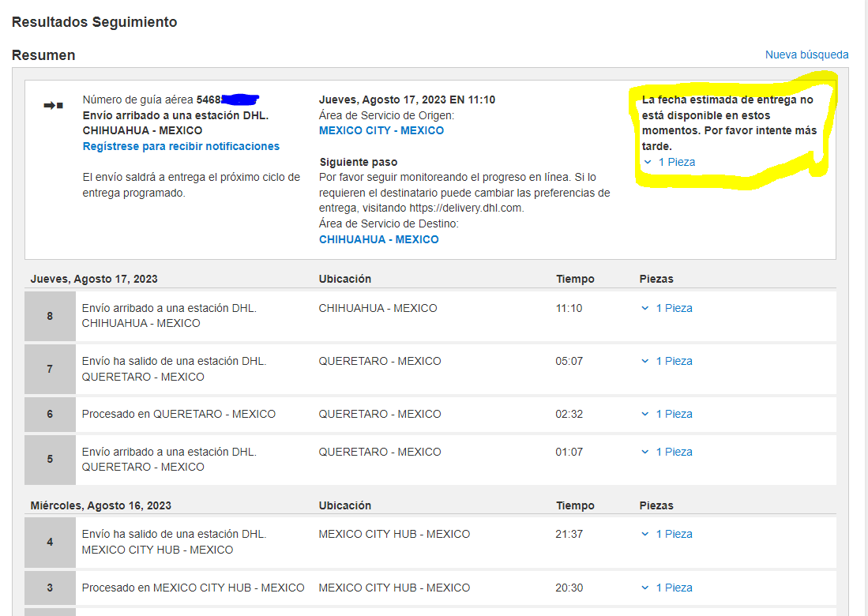
Task: Click the shipment status arrow icon
Action: point(53,105)
